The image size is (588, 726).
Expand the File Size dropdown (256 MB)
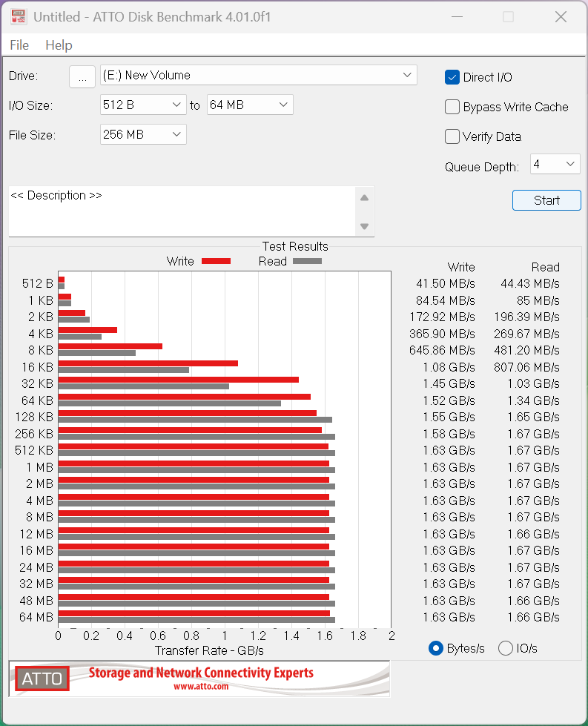tap(143, 134)
